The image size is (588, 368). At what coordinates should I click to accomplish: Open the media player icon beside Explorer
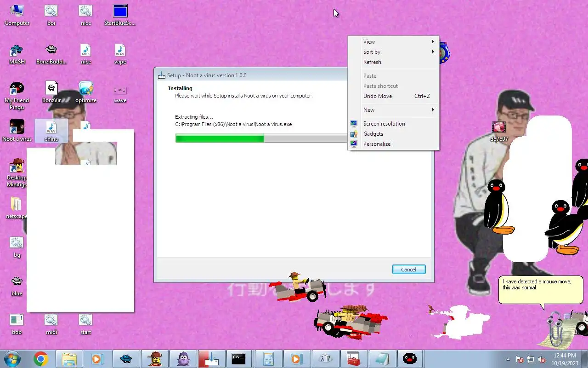[96, 359]
